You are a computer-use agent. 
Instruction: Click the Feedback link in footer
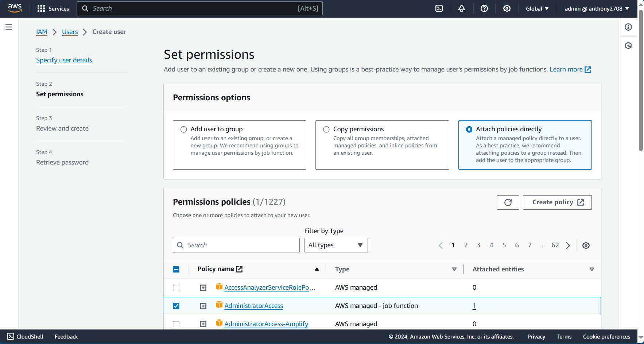[x=66, y=337]
